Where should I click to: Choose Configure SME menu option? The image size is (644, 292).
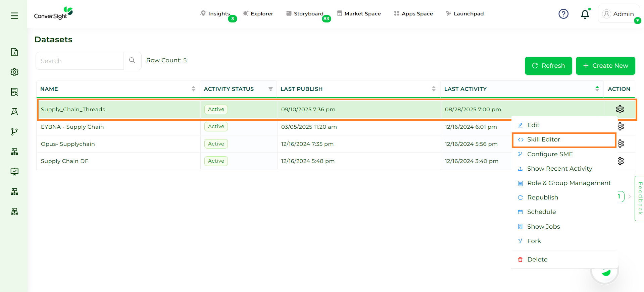pos(550,154)
